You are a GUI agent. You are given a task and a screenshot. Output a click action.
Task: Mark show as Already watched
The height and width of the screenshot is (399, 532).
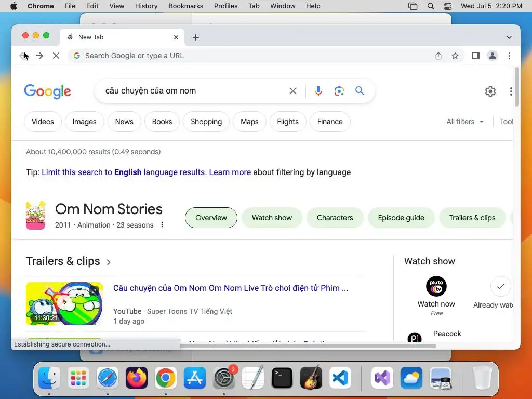point(500,286)
